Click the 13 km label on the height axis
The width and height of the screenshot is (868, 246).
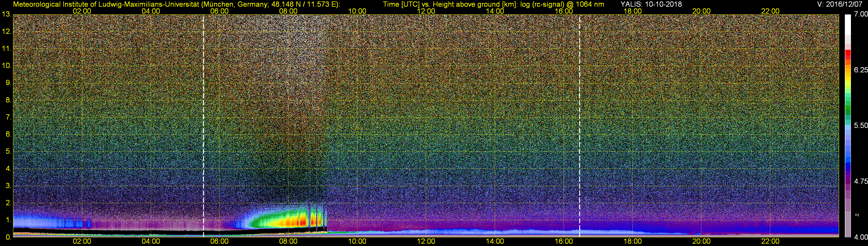point(6,14)
